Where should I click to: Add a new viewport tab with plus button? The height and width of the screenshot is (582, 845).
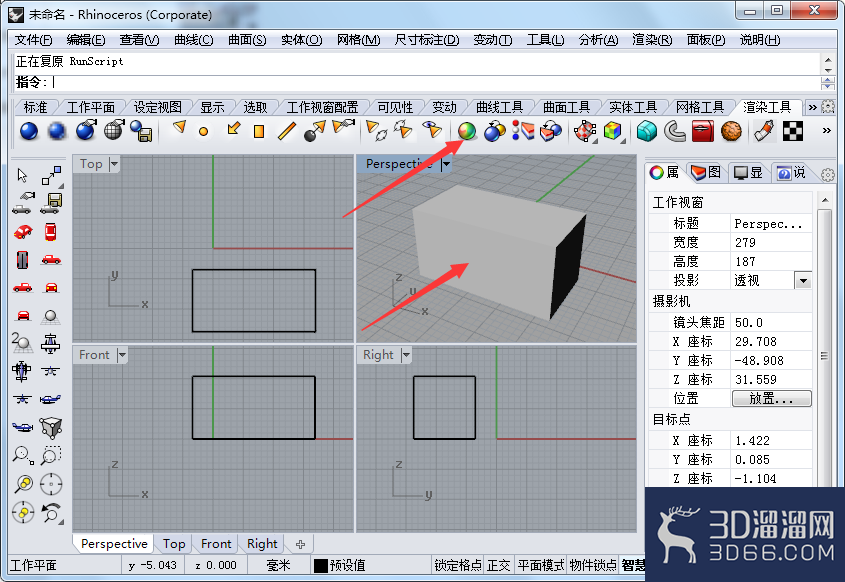pos(300,544)
